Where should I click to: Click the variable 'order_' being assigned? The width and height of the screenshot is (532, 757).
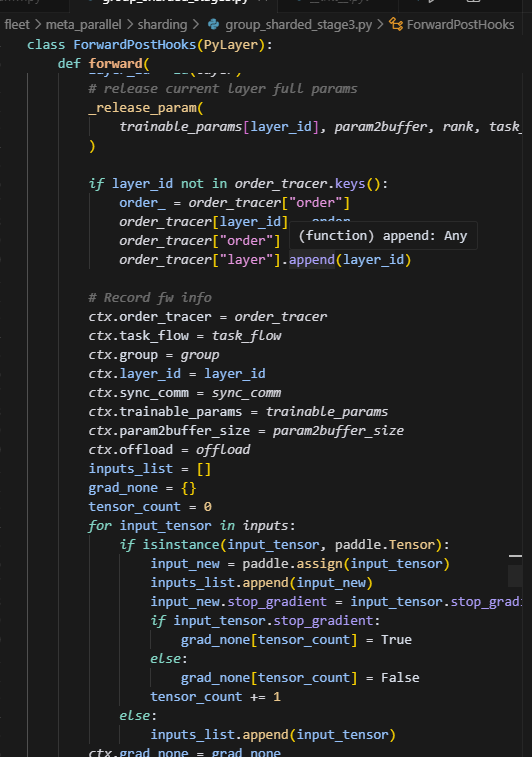[x=142, y=203]
